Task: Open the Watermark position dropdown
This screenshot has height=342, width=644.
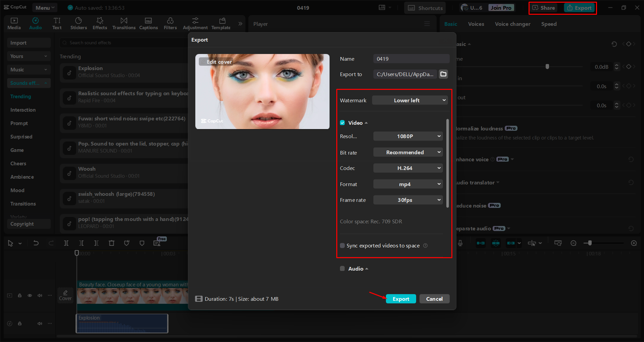Action: pyautogui.click(x=409, y=100)
